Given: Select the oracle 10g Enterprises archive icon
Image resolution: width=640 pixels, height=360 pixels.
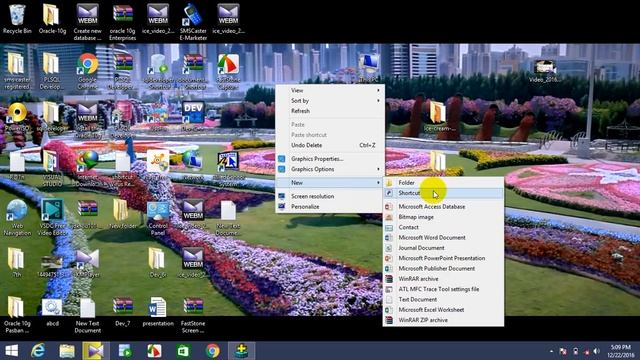Looking at the screenshot, I should tap(122, 22).
